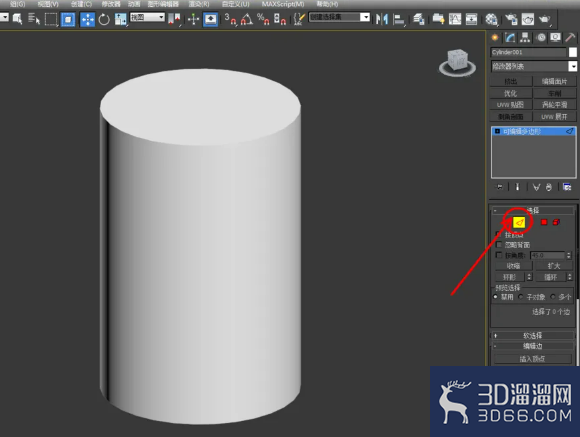
Task: Select Preview Selection Off radio
Action: point(496,297)
